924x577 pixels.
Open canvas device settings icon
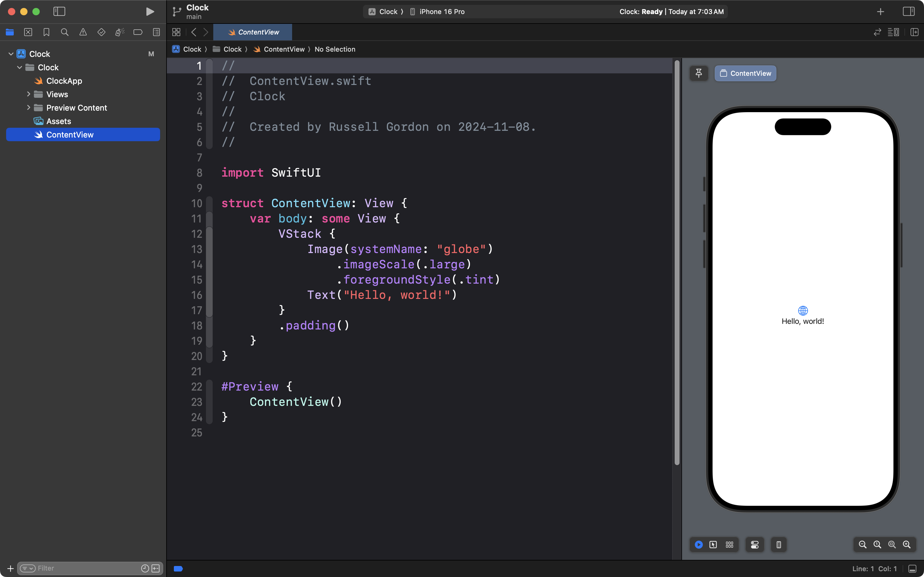click(754, 545)
